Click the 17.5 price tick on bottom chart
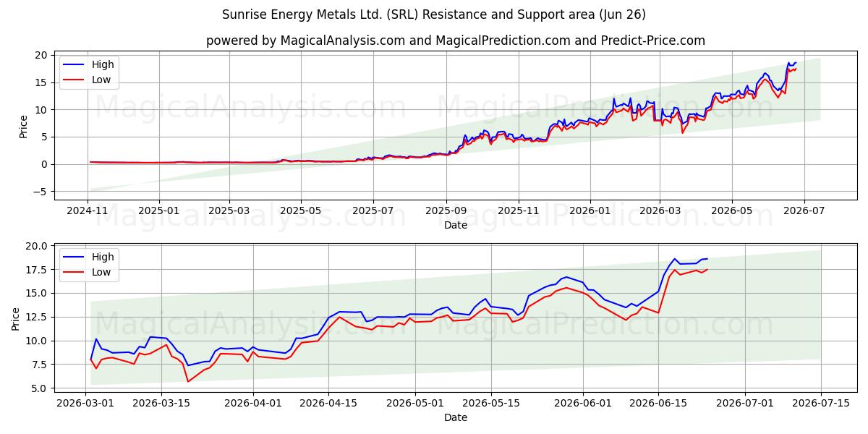The width and height of the screenshot is (868, 434). 37,270
